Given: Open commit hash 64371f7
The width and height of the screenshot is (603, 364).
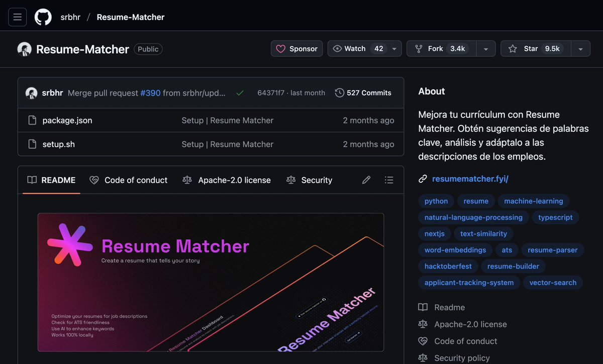Looking at the screenshot, I should (271, 93).
